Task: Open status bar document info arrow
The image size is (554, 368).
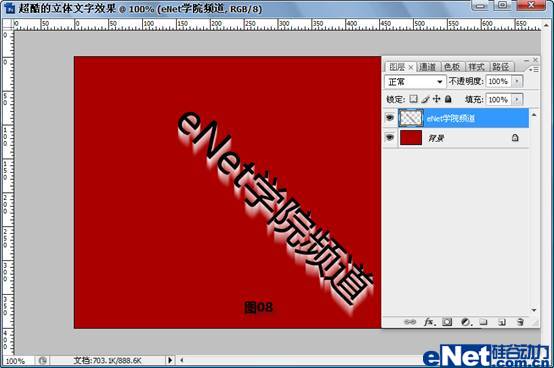Action: pos(170,360)
